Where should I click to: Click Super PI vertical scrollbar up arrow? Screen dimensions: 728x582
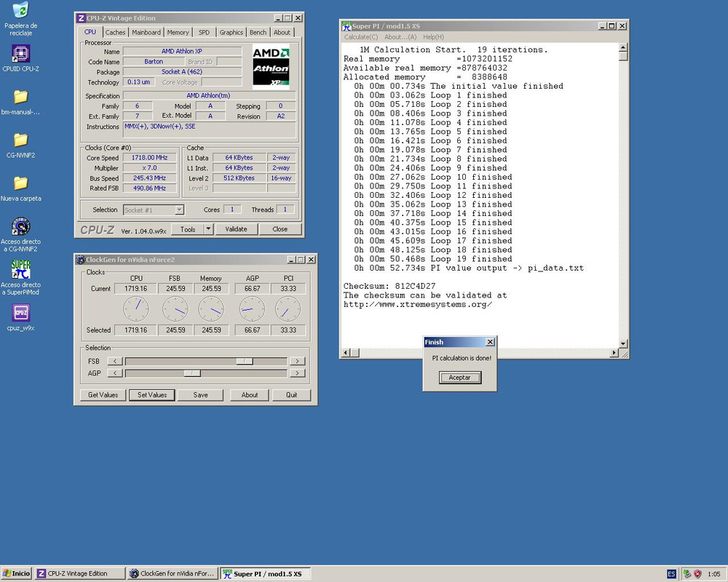[x=623, y=47]
